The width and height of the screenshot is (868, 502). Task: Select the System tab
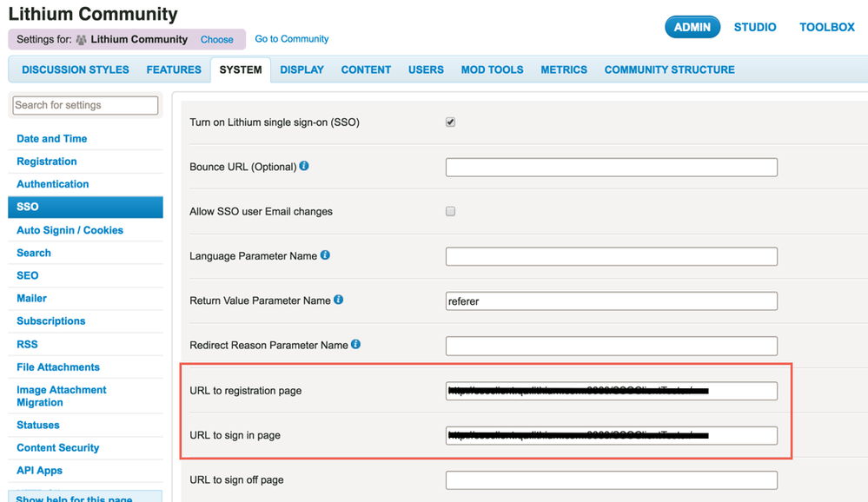point(241,69)
